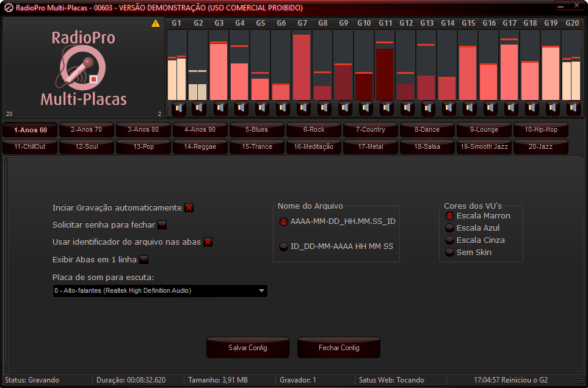Click the G10 speaker icon
Screen dimensions: 588x388
366,108
